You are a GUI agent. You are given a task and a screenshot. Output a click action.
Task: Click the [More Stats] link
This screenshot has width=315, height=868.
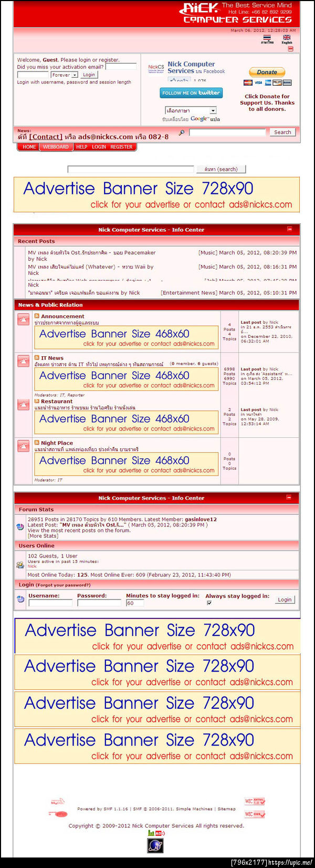click(43, 536)
